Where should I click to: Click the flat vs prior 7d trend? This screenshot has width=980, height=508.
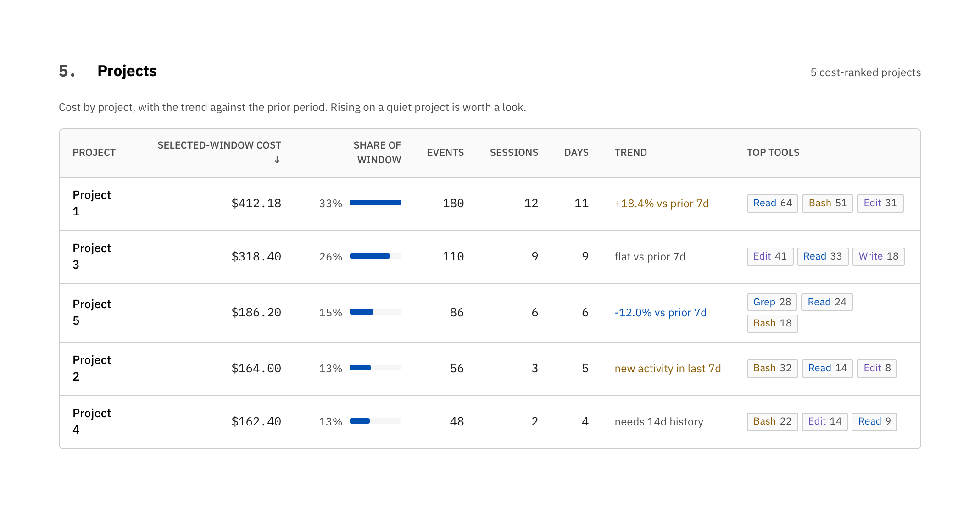(650, 257)
